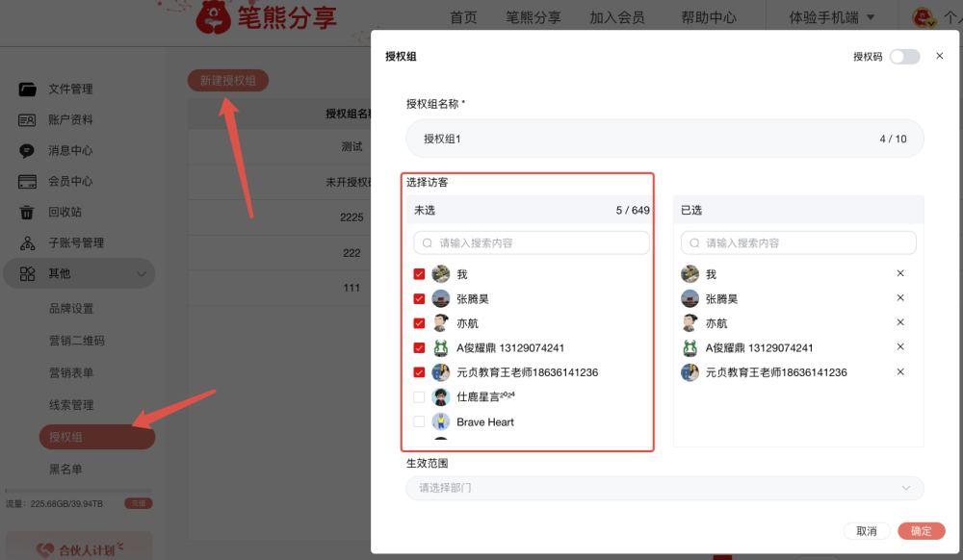
Task: Remove 亦航 from the selected list
Action: tap(900, 323)
